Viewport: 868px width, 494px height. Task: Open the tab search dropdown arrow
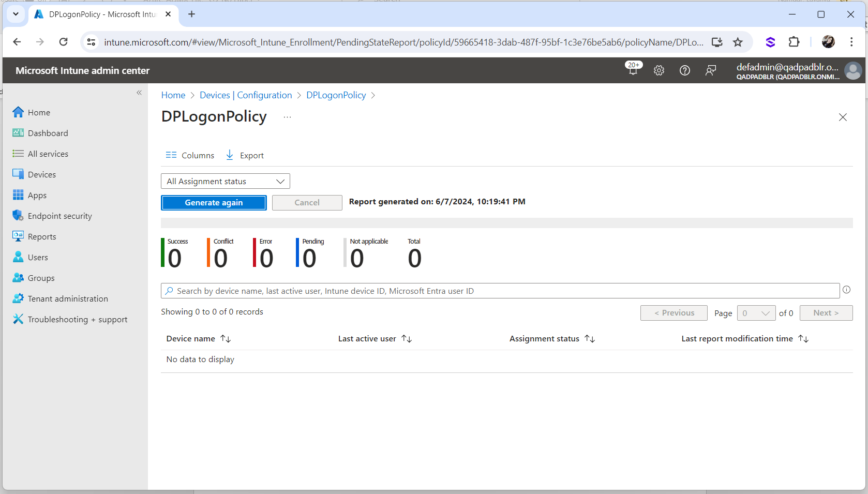coord(16,14)
